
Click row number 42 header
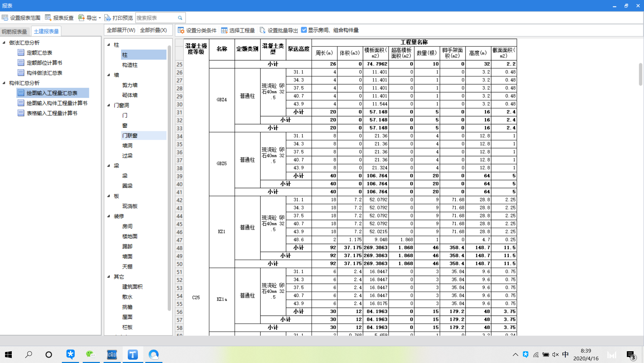(x=180, y=200)
